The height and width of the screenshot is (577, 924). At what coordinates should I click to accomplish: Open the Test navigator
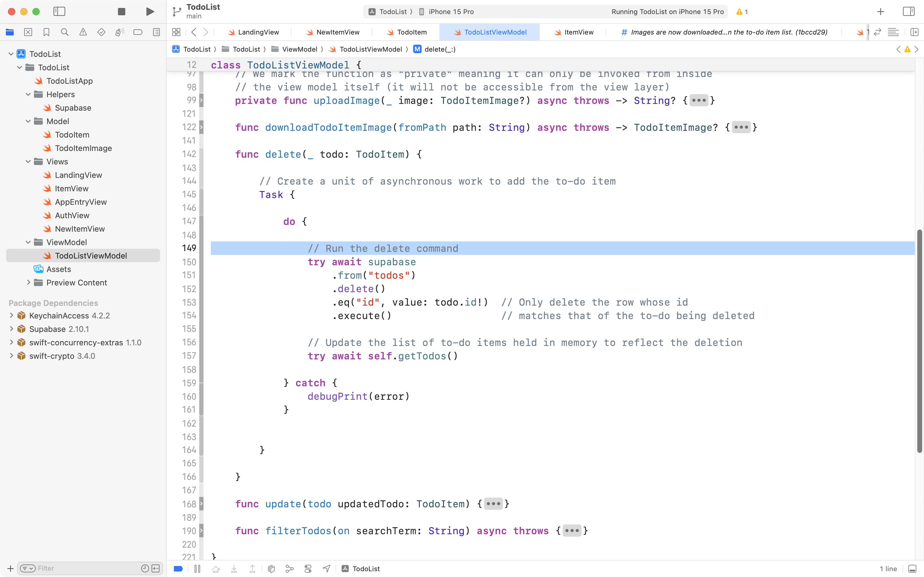pos(101,32)
